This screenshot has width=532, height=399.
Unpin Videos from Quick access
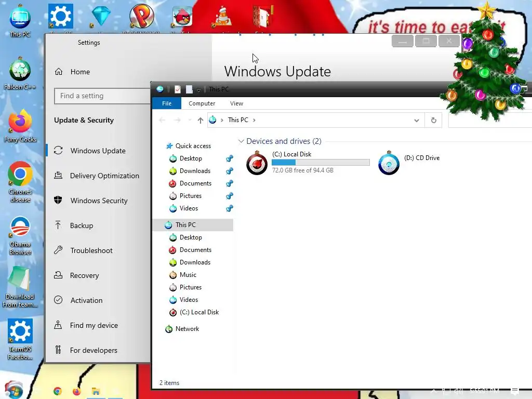[x=230, y=208]
